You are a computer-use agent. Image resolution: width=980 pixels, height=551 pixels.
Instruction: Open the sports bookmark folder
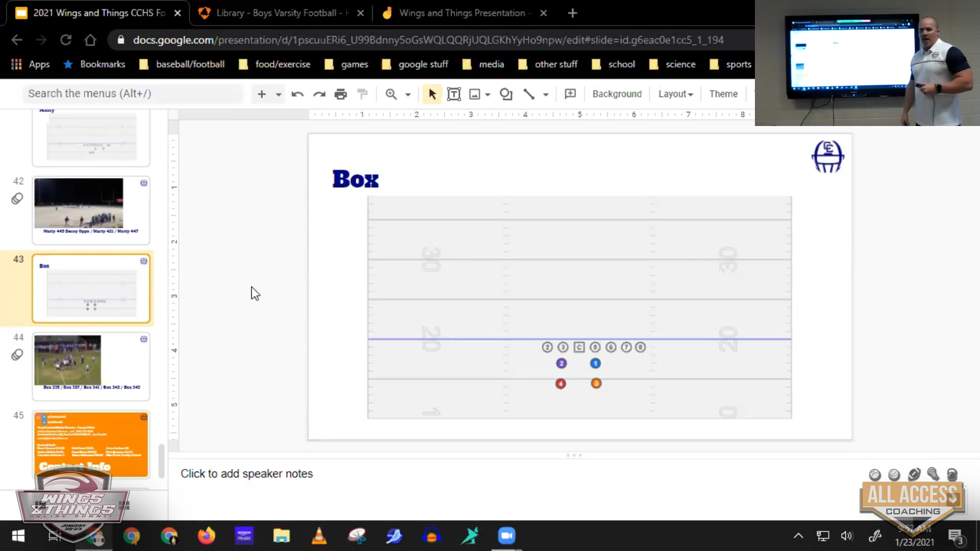click(730, 64)
